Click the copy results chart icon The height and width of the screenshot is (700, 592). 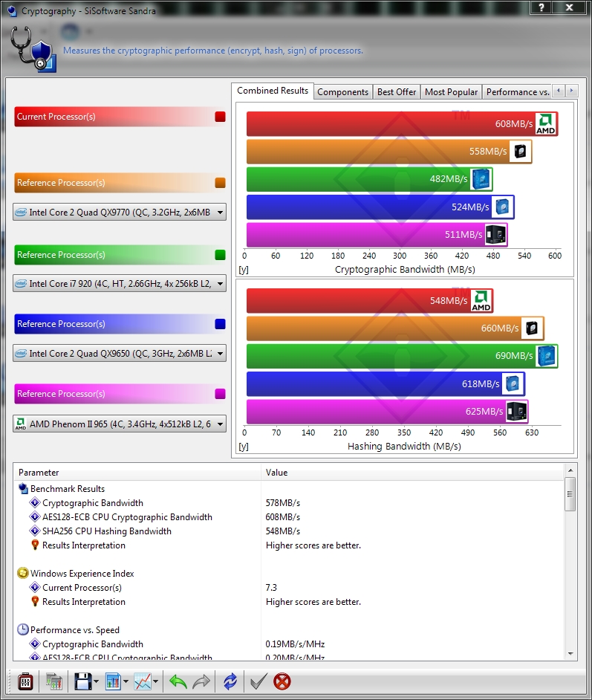(x=54, y=681)
